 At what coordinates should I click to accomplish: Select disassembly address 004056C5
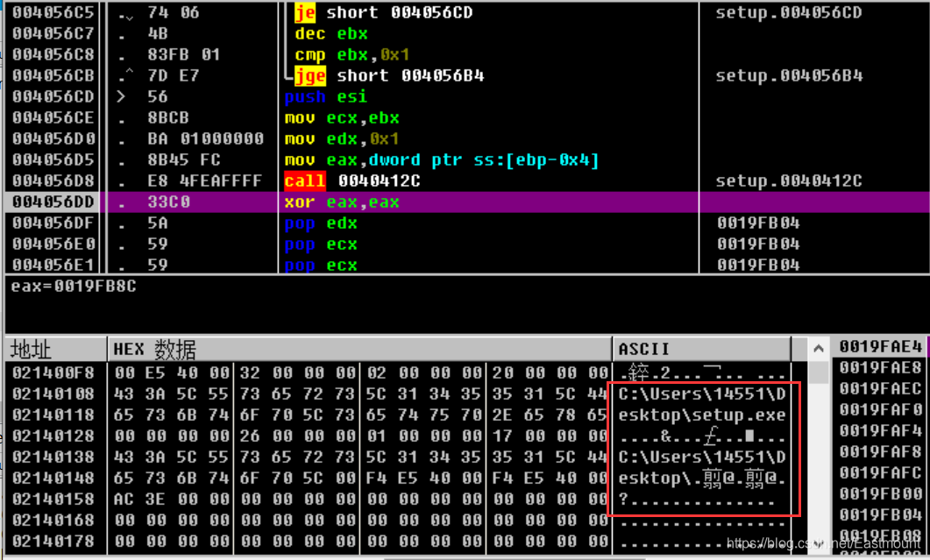tap(53, 12)
